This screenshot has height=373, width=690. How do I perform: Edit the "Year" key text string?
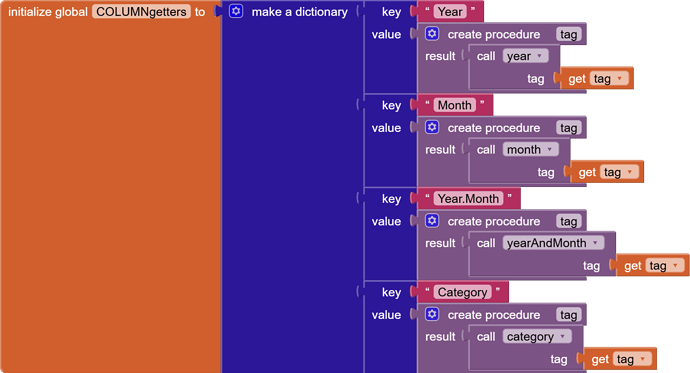pyautogui.click(x=450, y=11)
